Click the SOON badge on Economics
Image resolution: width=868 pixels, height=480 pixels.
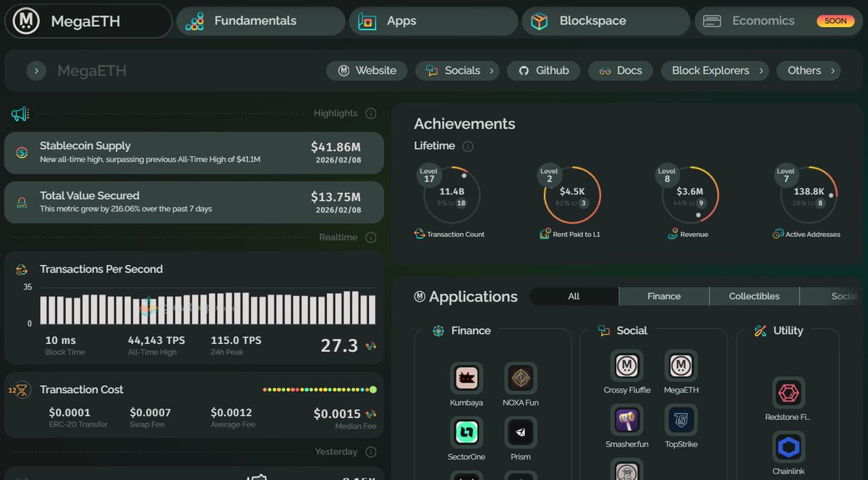[835, 21]
